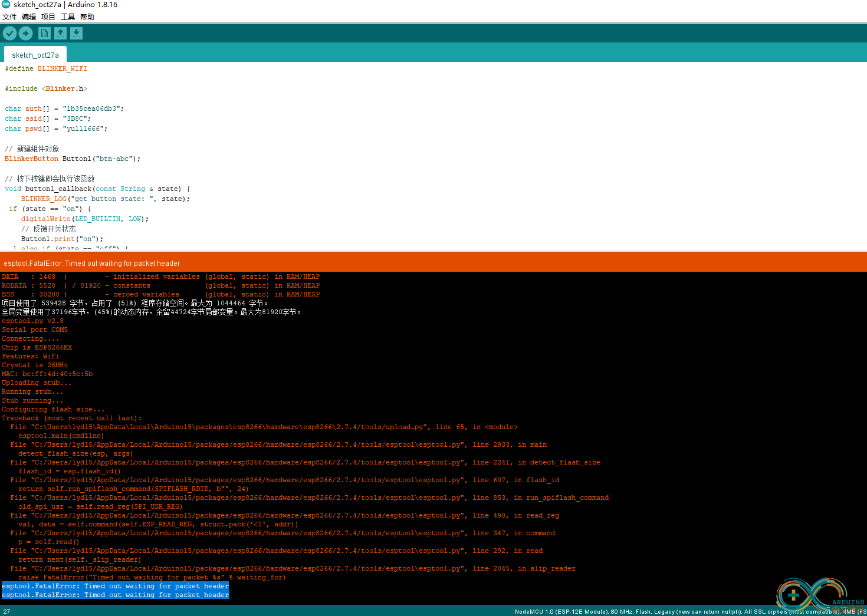Viewport: 867px width, 616px height.
Task: Click line number 27 in status bar
Action: point(6,611)
